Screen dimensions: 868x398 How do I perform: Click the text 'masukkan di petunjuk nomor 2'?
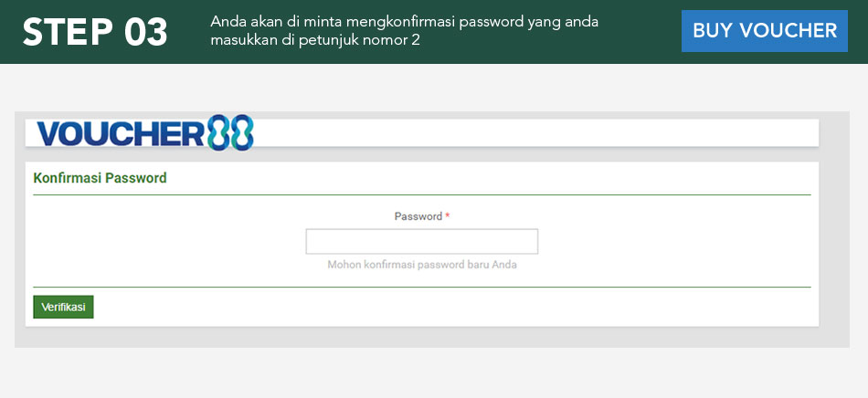click(314, 41)
